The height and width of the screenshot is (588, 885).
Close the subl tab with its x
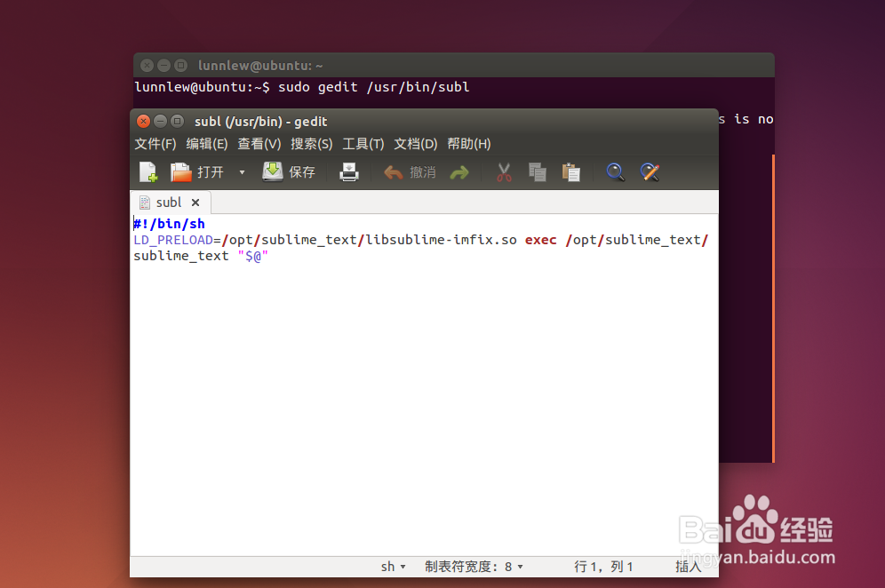coord(195,202)
